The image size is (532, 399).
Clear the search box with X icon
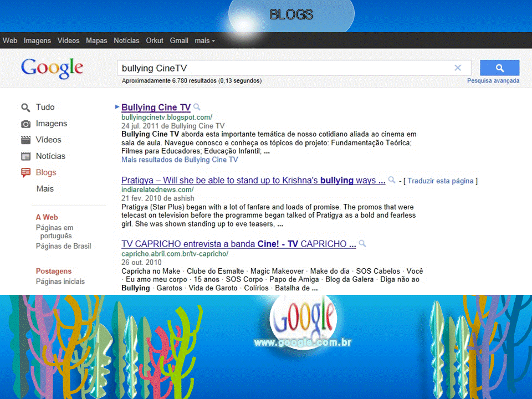click(x=458, y=68)
